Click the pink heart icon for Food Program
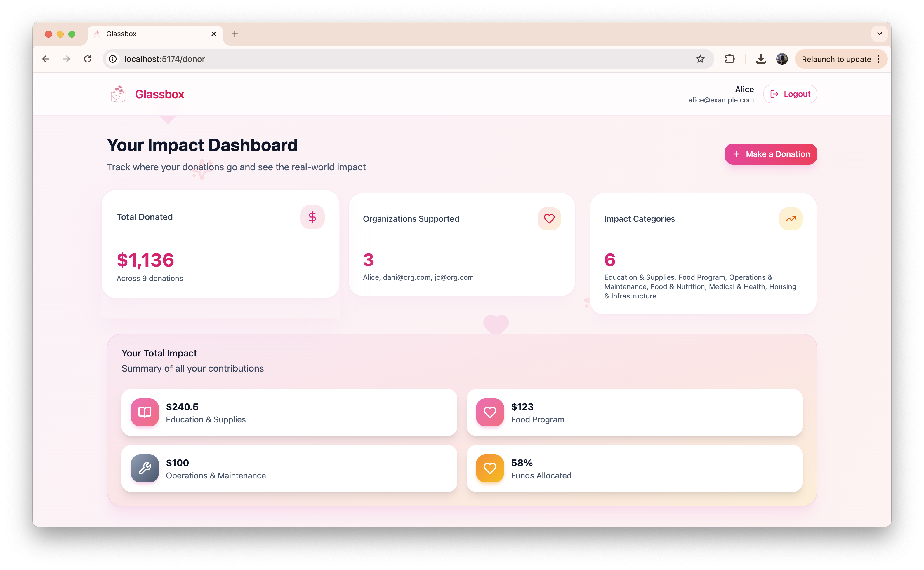The width and height of the screenshot is (924, 570). [x=490, y=412]
